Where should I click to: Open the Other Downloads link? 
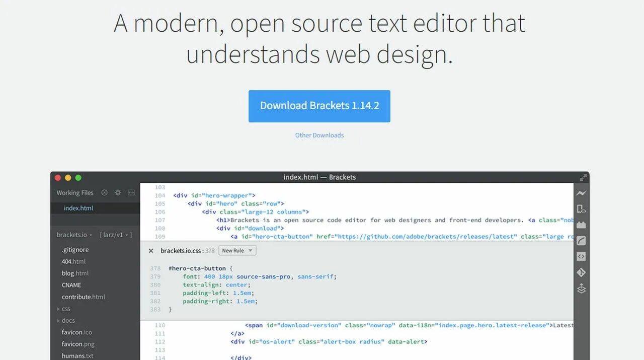click(319, 135)
